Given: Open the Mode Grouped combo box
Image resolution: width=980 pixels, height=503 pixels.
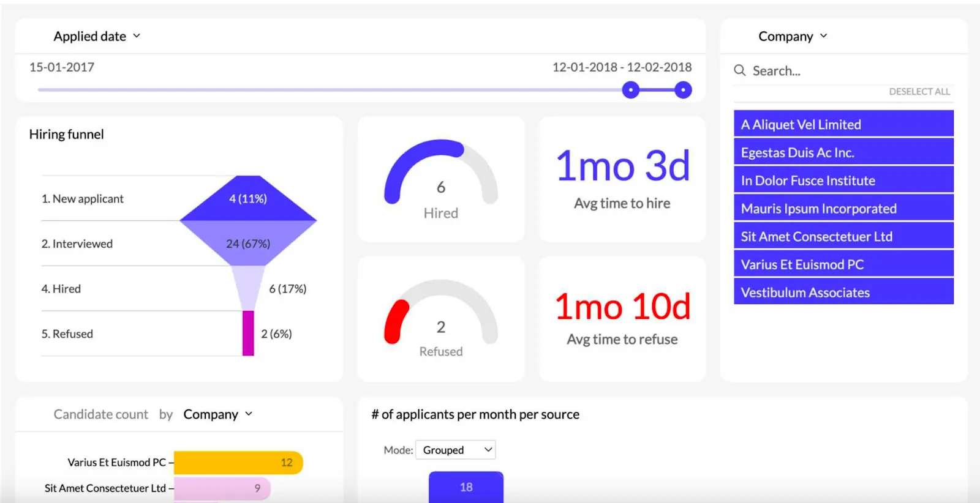Looking at the screenshot, I should [x=455, y=450].
